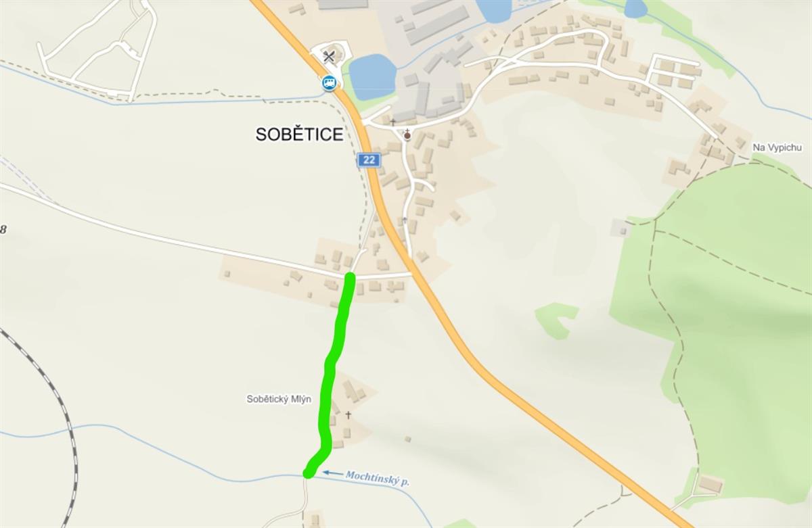Click the cross symbol south of the monument
This screenshot has height=528, width=812.
pyautogui.click(x=405, y=220)
